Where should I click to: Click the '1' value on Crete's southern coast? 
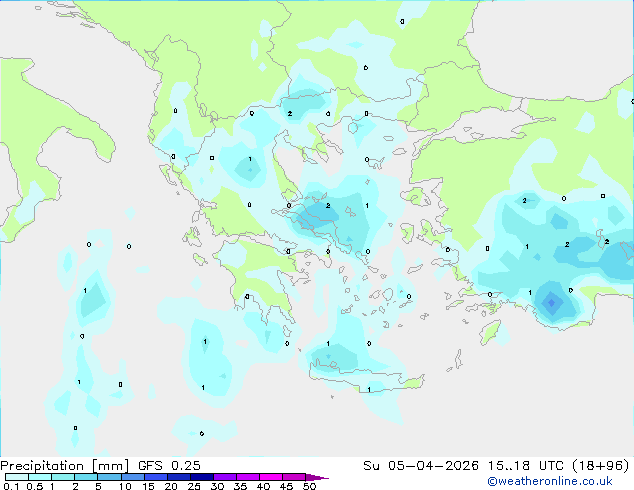tap(369, 390)
